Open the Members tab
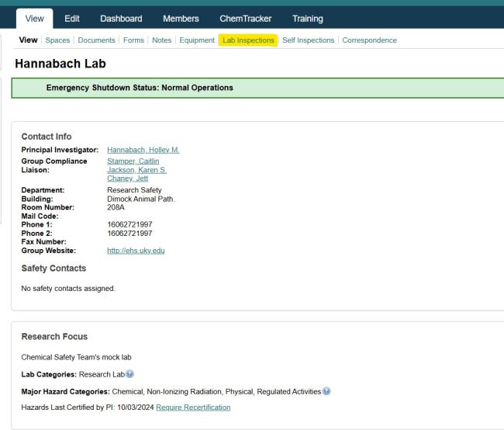The height and width of the screenshot is (430, 504). (181, 18)
